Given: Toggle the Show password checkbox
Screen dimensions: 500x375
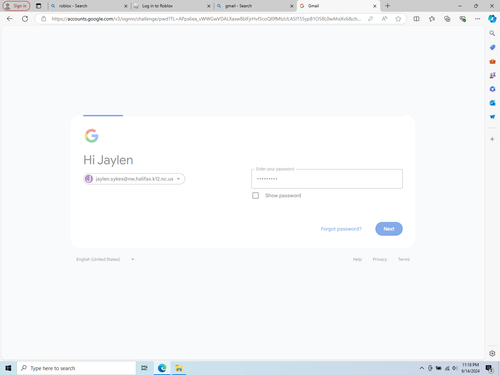Looking at the screenshot, I should point(255,196).
